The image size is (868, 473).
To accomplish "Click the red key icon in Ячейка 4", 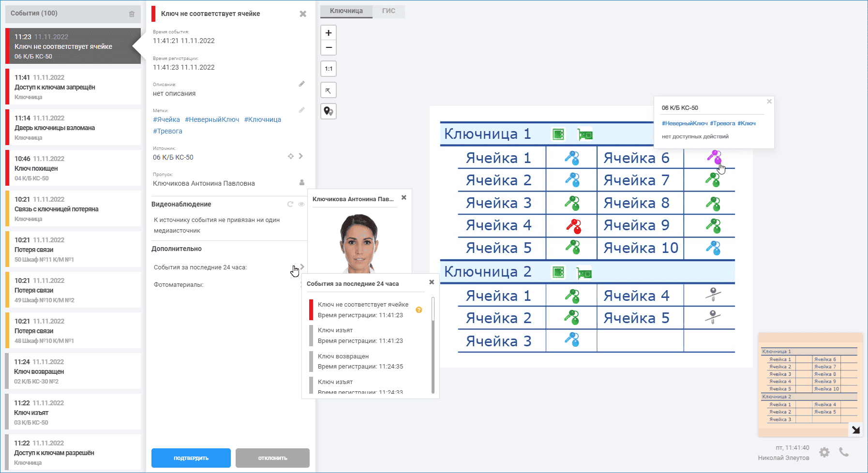I will pyautogui.click(x=573, y=226).
